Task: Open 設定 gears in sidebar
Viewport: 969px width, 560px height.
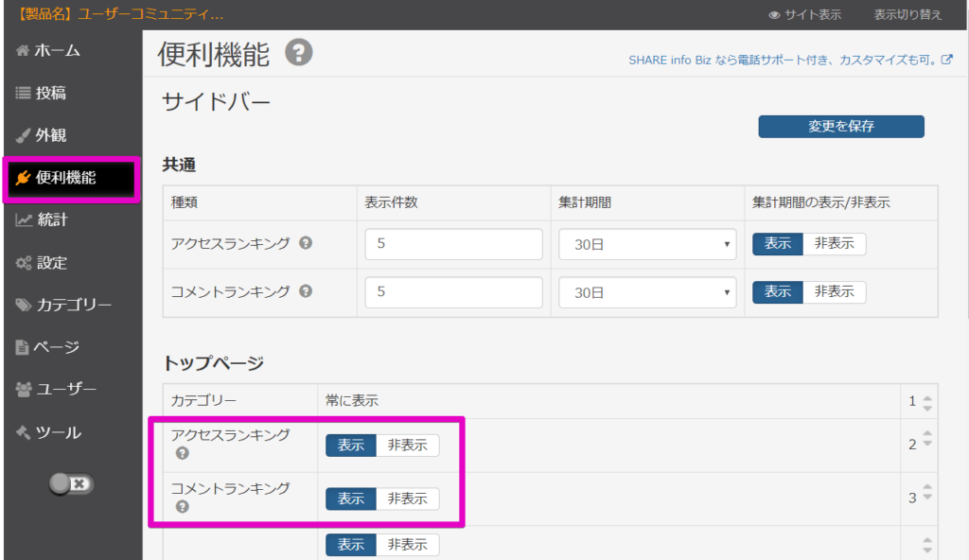Action: coord(42,263)
